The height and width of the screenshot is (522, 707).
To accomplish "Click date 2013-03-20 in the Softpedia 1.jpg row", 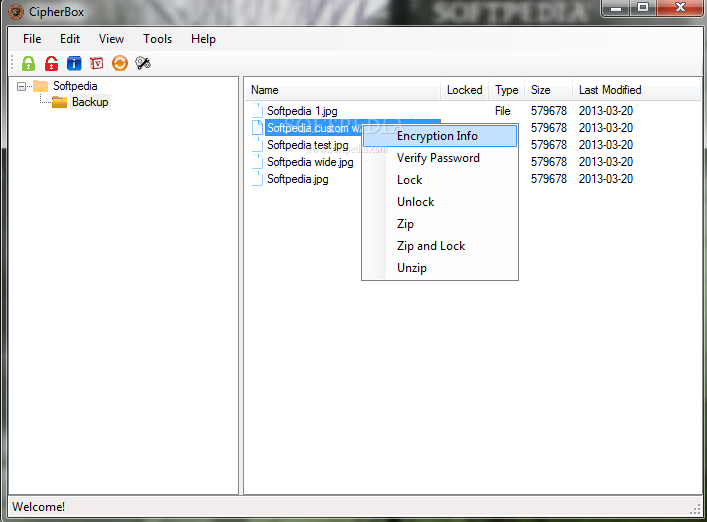I will (x=606, y=111).
